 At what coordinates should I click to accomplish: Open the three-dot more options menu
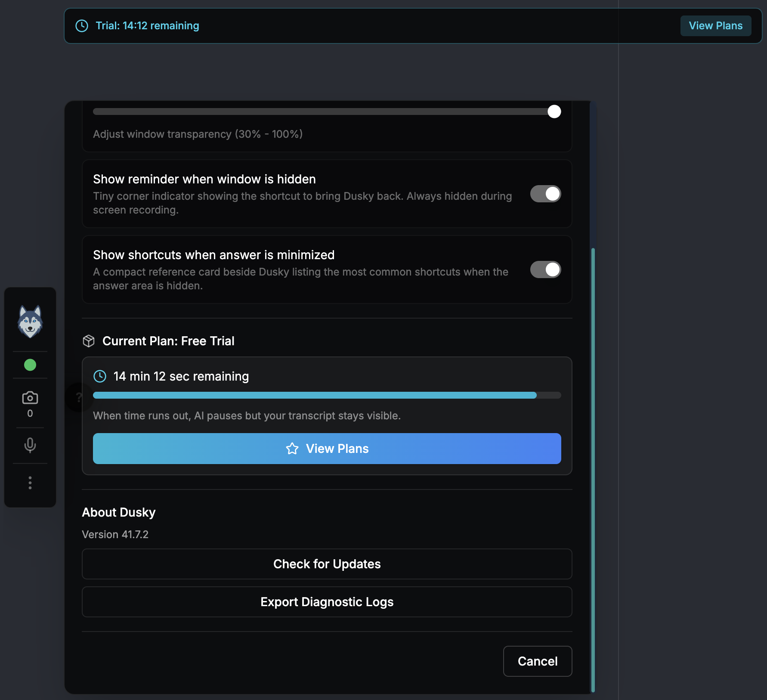tap(30, 483)
